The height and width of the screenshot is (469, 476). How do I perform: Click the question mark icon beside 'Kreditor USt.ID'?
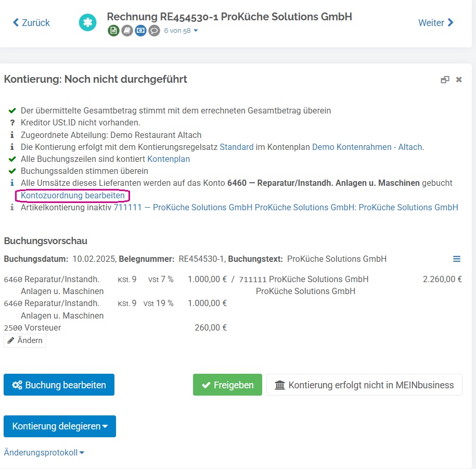pos(12,123)
